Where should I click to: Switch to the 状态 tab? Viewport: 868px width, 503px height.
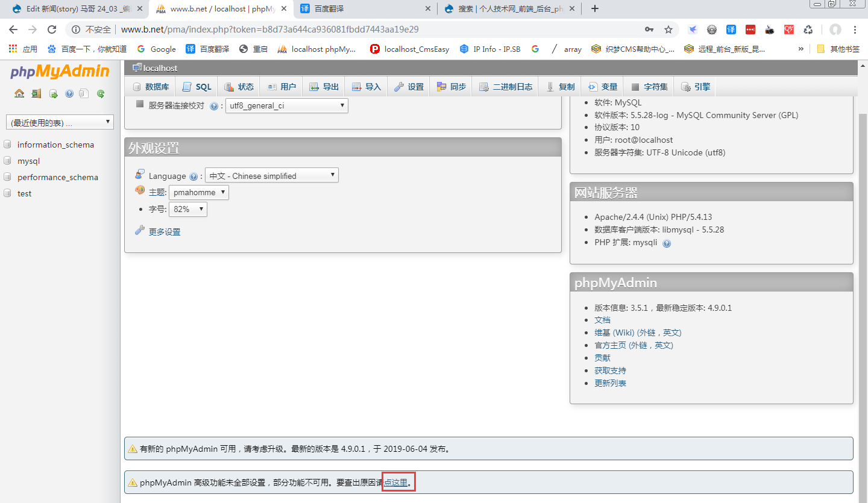239,87
